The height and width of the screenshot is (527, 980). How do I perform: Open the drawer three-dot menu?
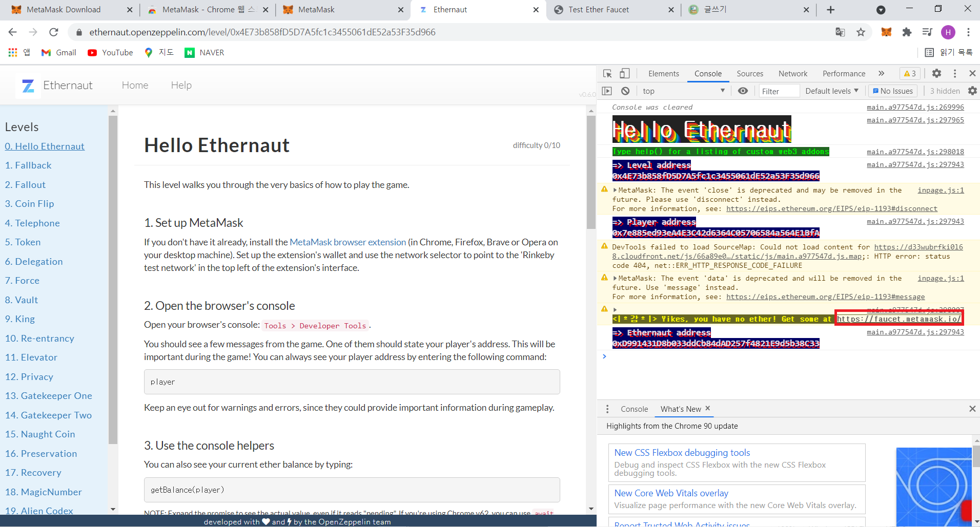[607, 409]
